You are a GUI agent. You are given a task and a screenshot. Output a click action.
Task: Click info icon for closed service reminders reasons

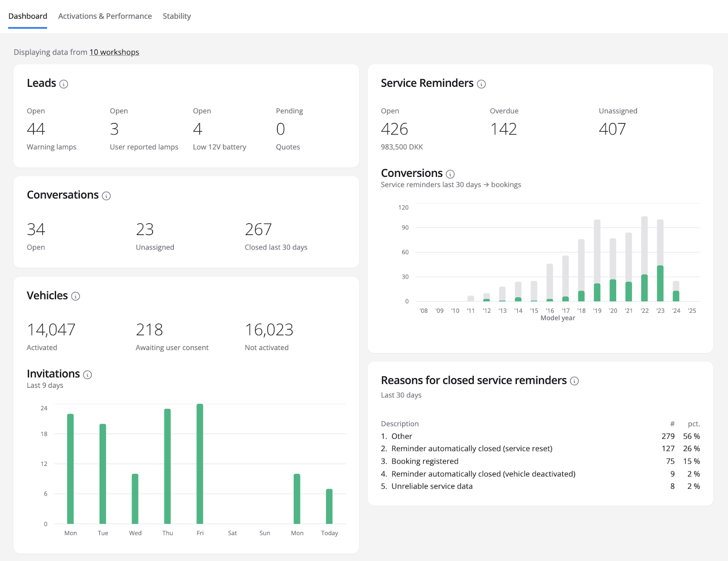click(574, 381)
